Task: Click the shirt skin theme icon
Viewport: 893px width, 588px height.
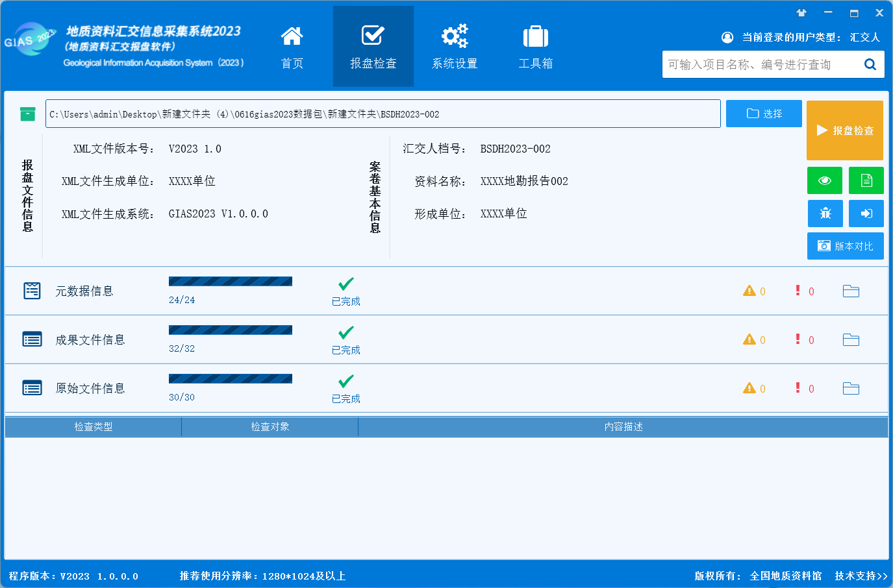Action: pos(801,12)
